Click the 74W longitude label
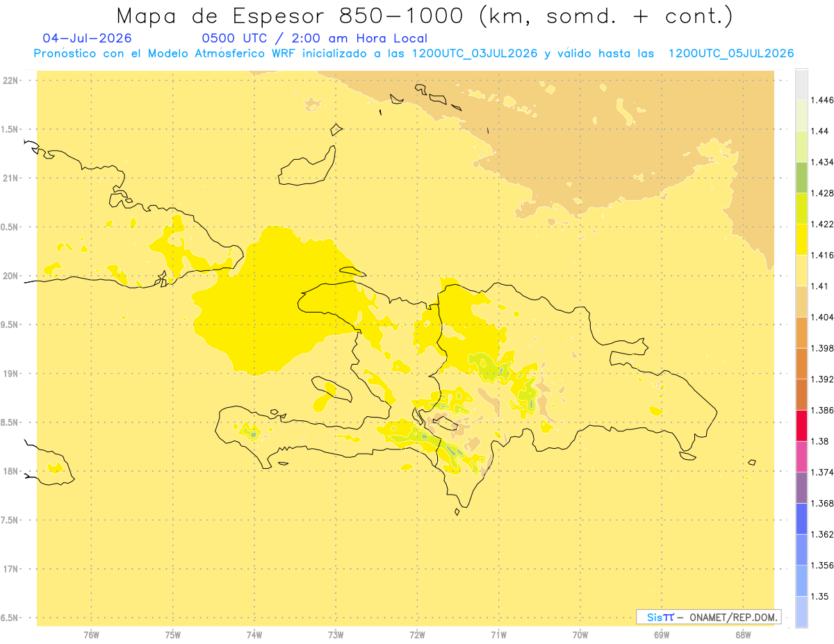The width and height of the screenshot is (834, 644). [254, 635]
